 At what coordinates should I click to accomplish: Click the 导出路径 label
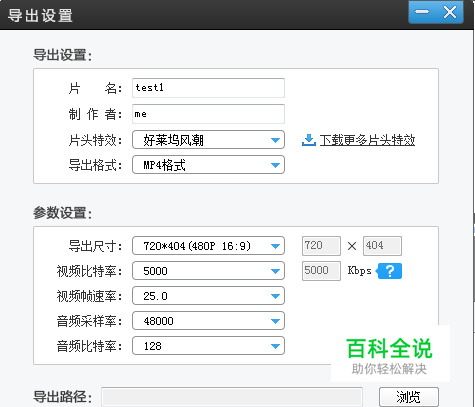click(62, 397)
